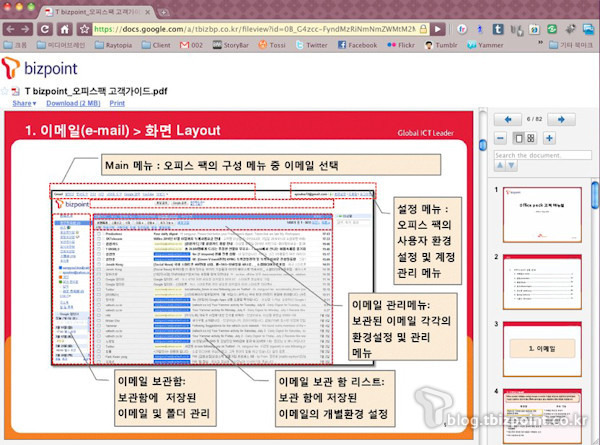The image size is (600, 445).
Task: Click Download (2 MB) link
Action: 73,103
